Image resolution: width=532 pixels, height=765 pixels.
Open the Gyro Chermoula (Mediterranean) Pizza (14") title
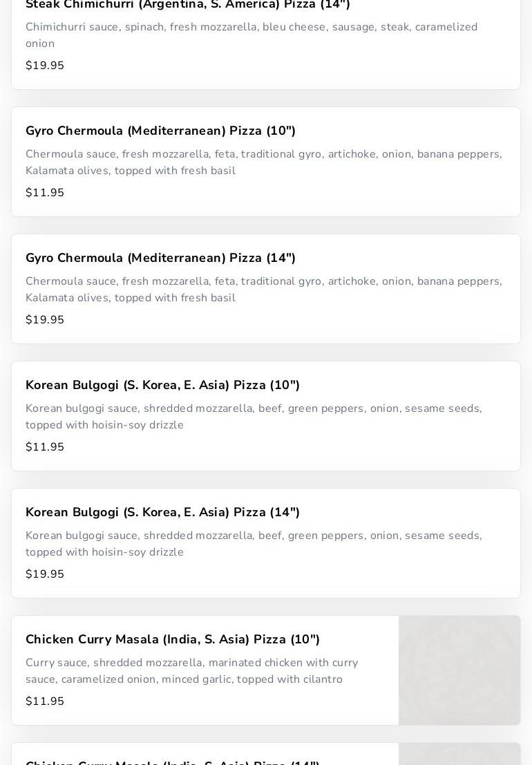[x=160, y=258]
